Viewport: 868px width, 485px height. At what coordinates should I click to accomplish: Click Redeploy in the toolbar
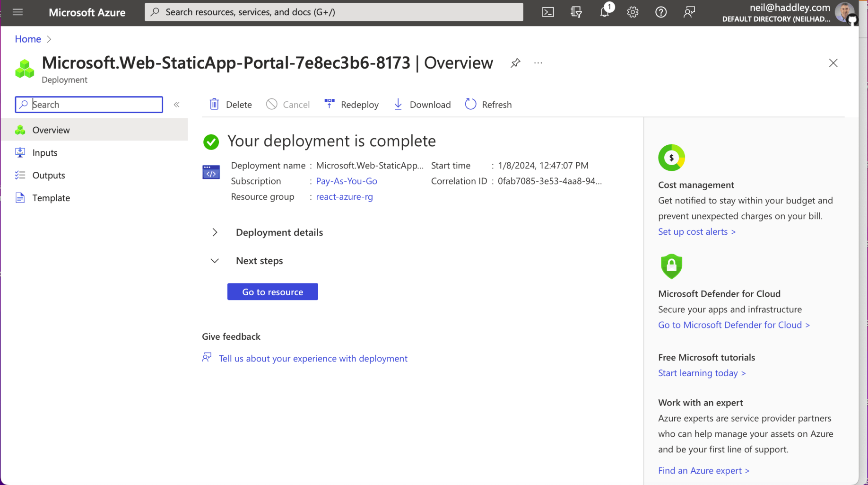coord(352,105)
